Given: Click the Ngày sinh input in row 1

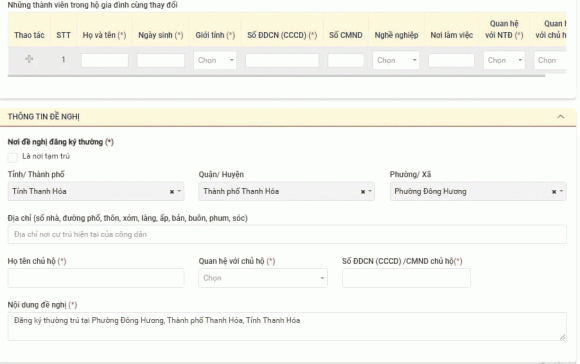Looking at the screenshot, I should pyautogui.click(x=161, y=60).
